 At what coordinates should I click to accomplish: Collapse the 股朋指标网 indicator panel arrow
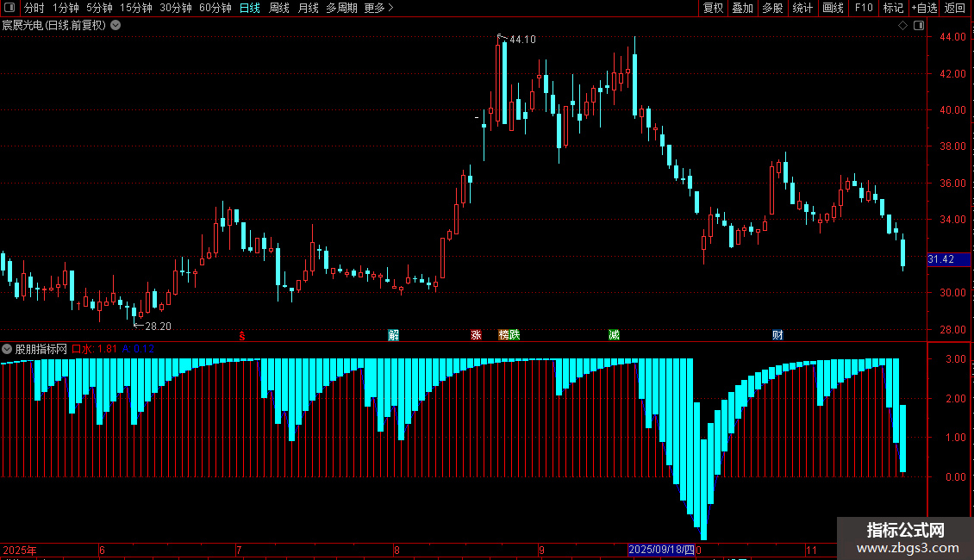point(7,349)
